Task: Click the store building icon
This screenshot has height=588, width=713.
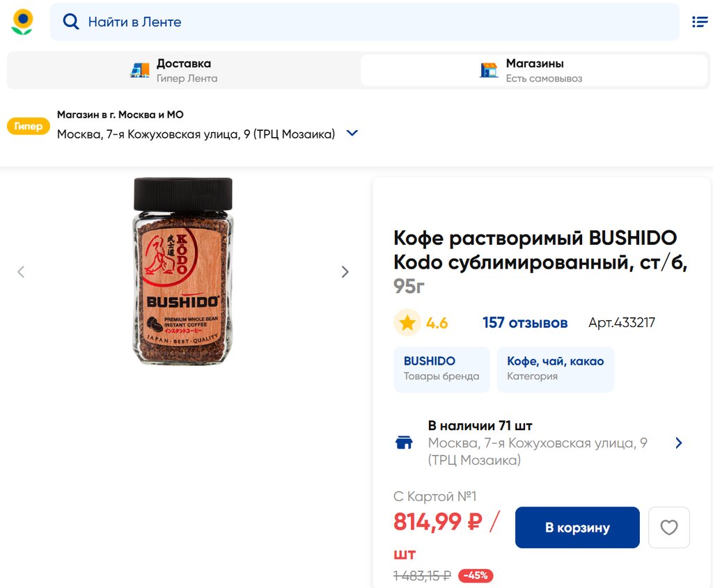Action: point(489,70)
